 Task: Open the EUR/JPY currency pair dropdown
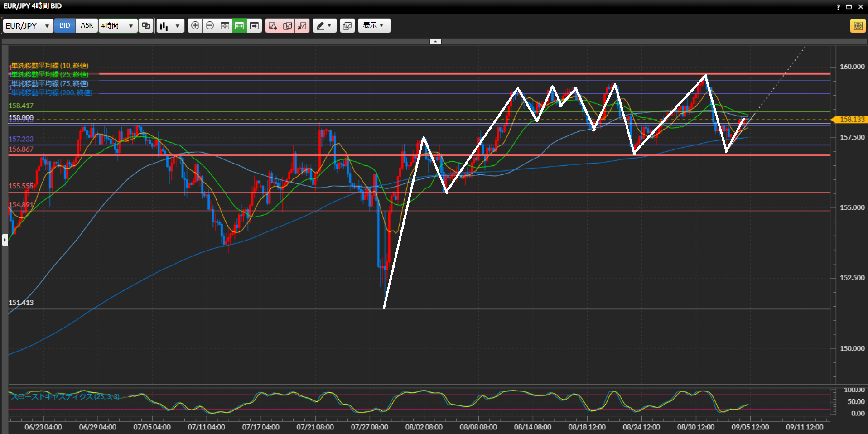pyautogui.click(x=28, y=26)
